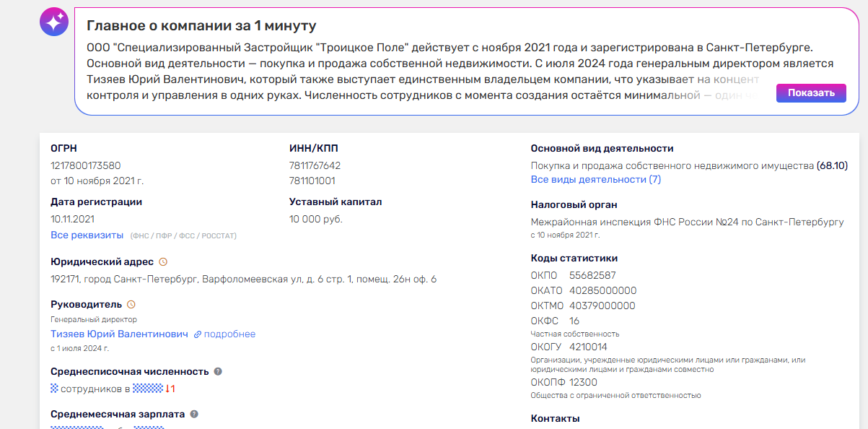Select the OKTMO code 40379000000
The width and height of the screenshot is (868, 429).
coord(602,305)
